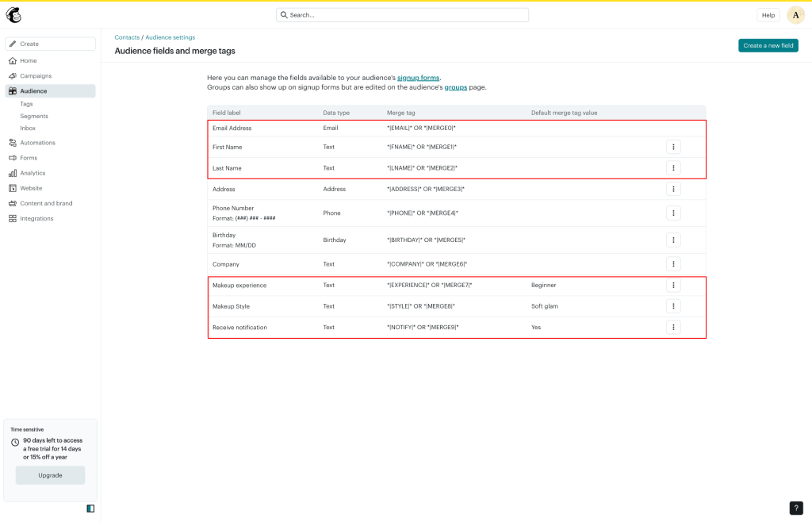The image size is (812, 522).
Task: Click Create a new field button
Action: (x=768, y=45)
